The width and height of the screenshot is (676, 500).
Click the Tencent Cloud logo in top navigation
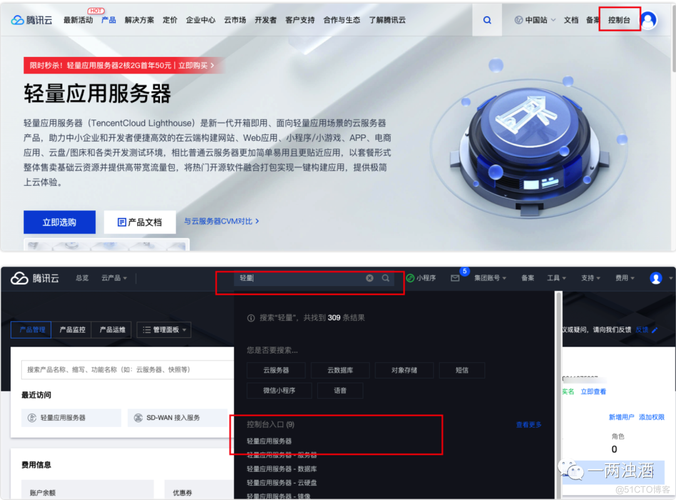(31, 20)
